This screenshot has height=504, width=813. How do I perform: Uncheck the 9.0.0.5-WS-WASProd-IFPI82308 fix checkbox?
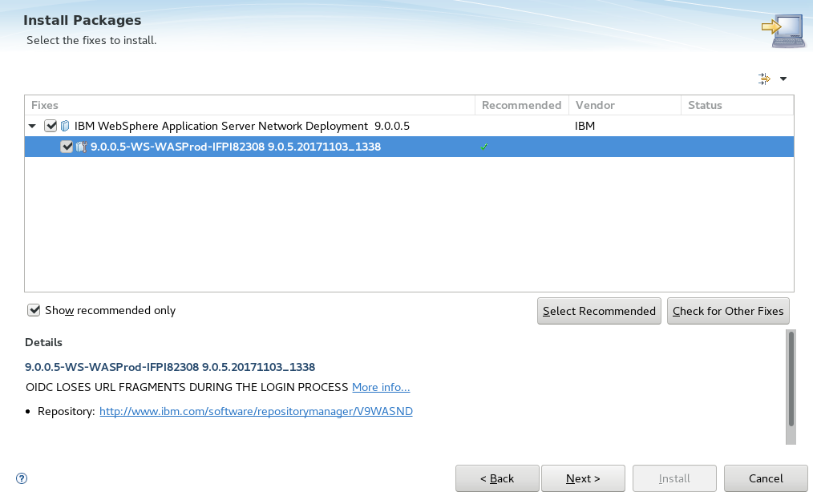pos(67,147)
